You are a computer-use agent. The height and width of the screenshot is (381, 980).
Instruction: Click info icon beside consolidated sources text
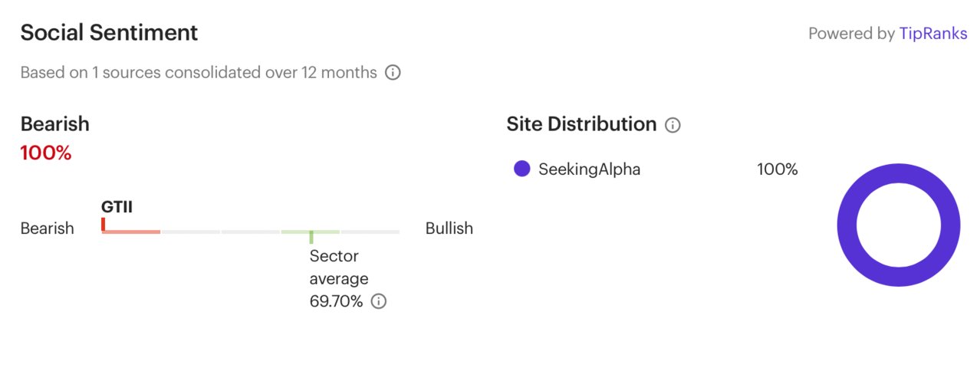point(393,73)
